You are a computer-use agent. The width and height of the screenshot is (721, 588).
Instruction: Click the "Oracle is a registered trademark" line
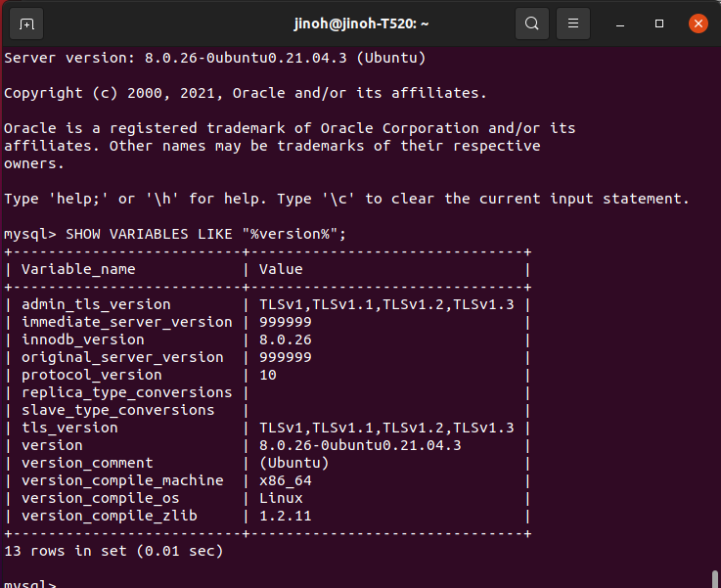(290, 128)
